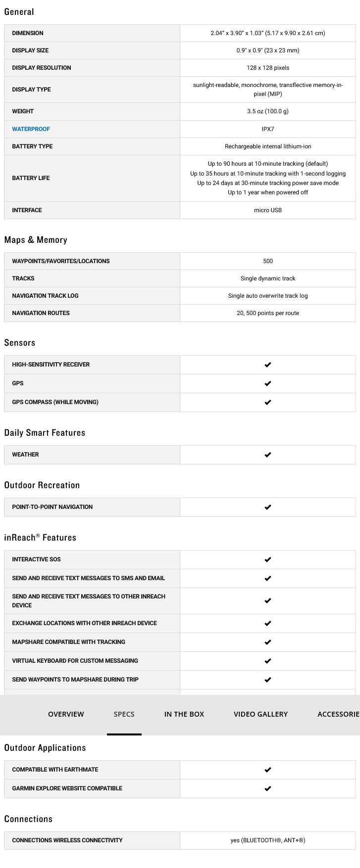Go to the Video Gallery tab

[260, 714]
